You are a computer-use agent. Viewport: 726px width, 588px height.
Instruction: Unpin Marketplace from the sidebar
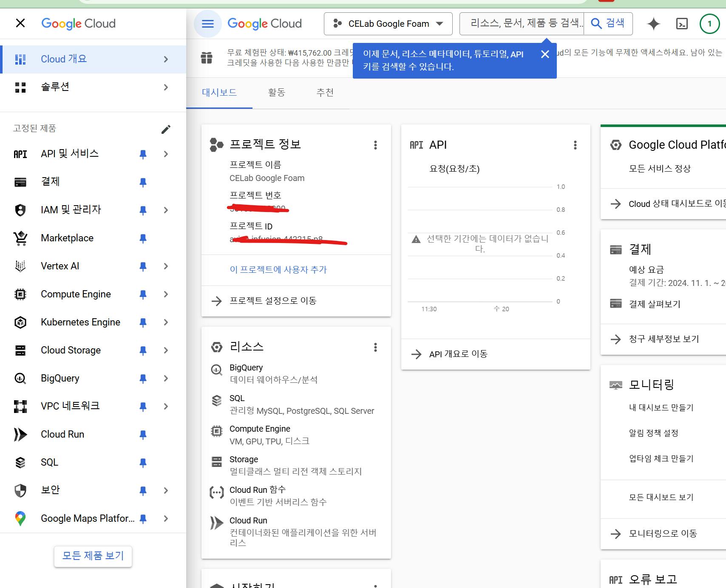(x=143, y=238)
